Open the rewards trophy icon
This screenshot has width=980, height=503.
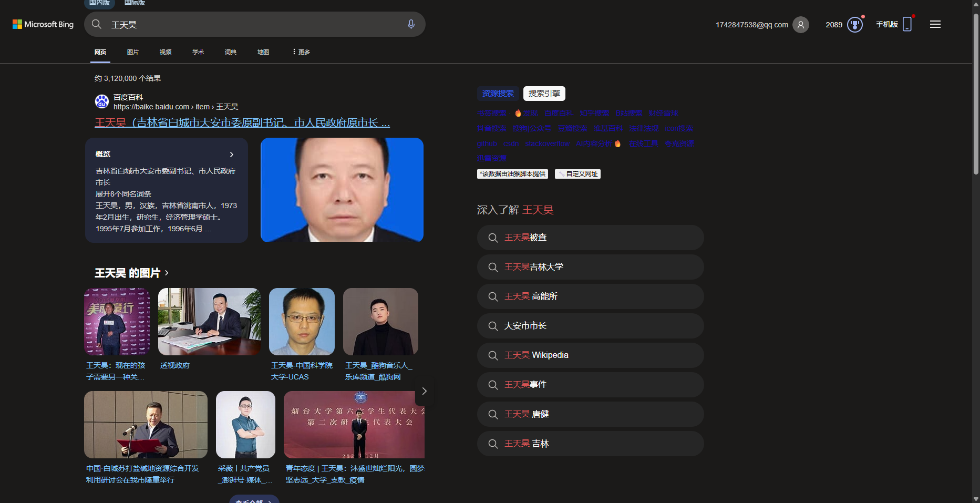855,25
